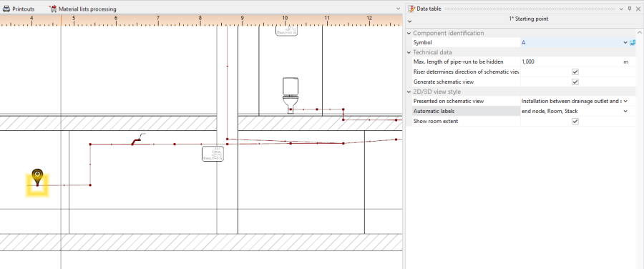Expand the chevron left of Starting point header
The image size is (644, 269).
tap(409, 21)
